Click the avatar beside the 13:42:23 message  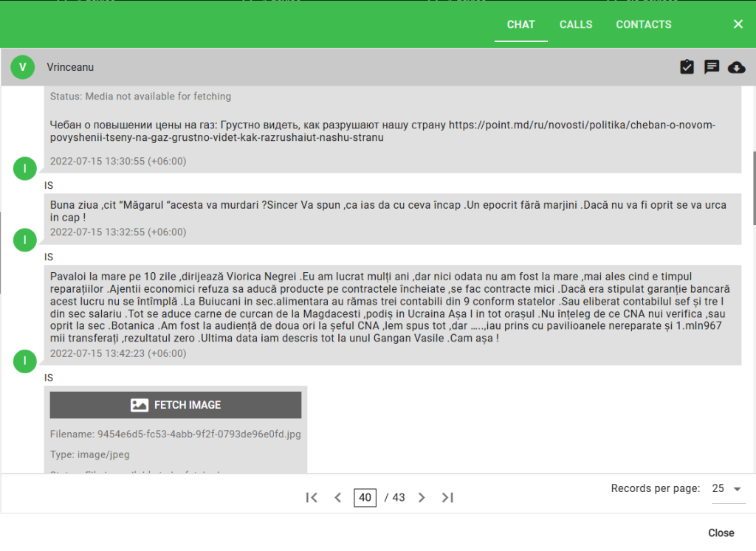coord(25,361)
